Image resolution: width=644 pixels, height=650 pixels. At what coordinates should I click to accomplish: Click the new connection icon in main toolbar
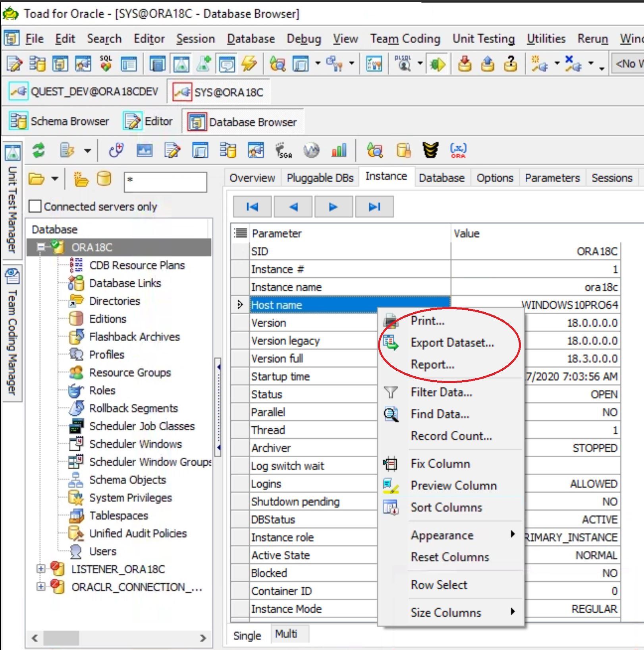(539, 64)
